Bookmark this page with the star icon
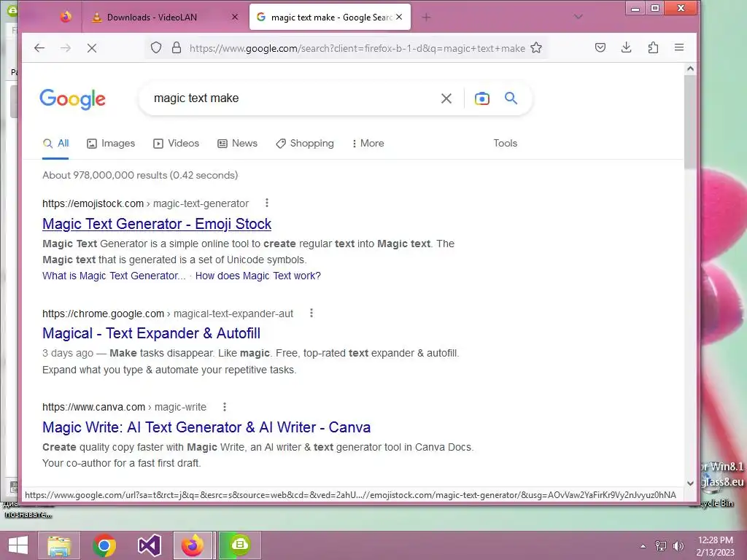Viewport: 747px width, 560px height. coord(536,47)
